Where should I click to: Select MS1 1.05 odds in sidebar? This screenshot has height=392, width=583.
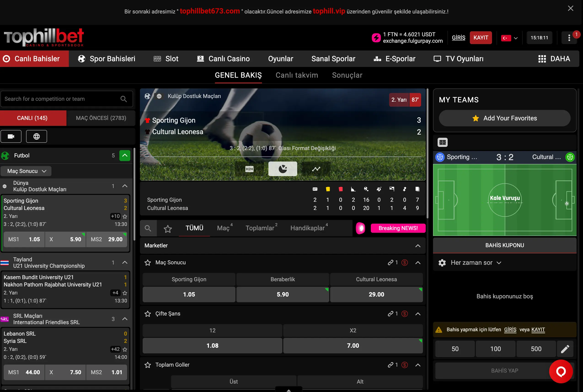click(x=24, y=239)
